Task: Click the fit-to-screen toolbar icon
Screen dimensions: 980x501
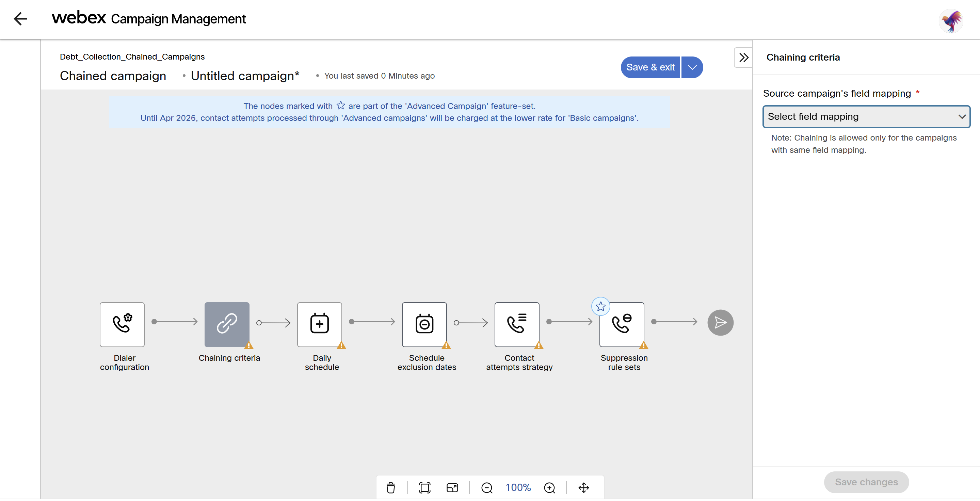Action: tap(424, 487)
